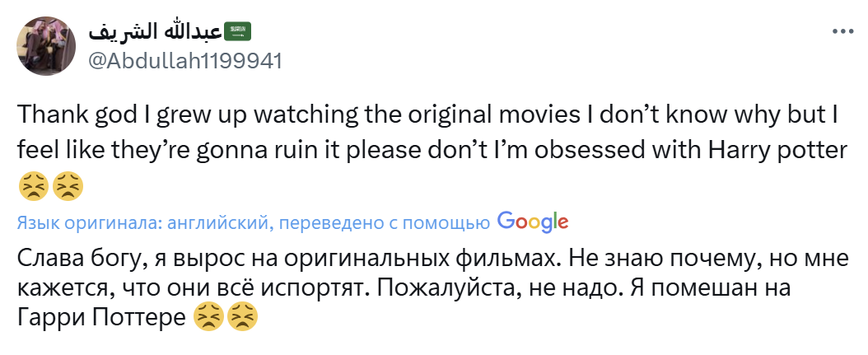
Task: Click the first emoji after Russian translation
Action: (207, 316)
